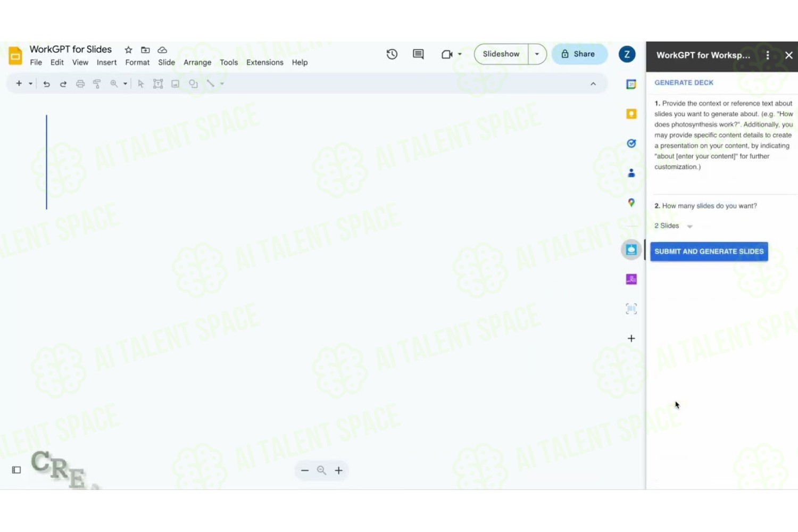The height and width of the screenshot is (532, 798).
Task: Collapse the menus with chevron up
Action: coord(593,84)
